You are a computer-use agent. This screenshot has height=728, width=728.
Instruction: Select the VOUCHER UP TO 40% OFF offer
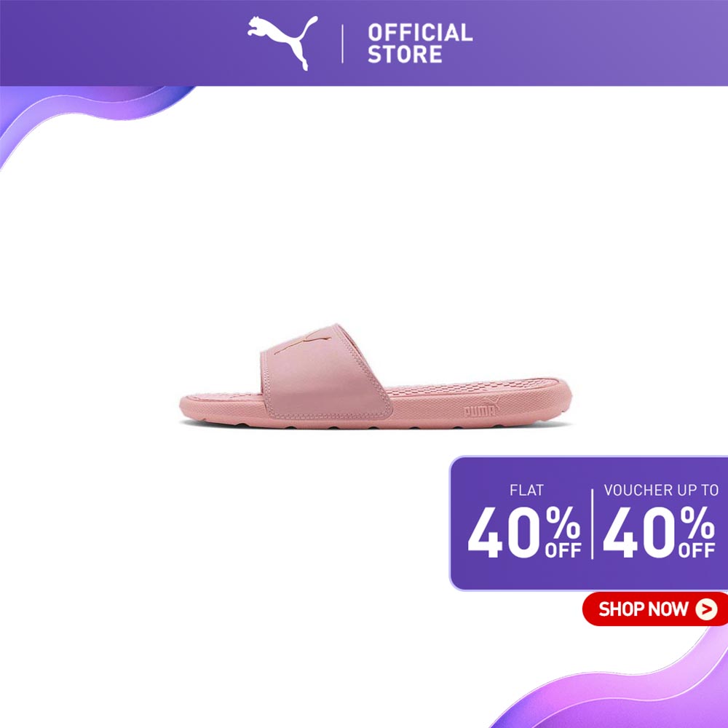point(660,522)
